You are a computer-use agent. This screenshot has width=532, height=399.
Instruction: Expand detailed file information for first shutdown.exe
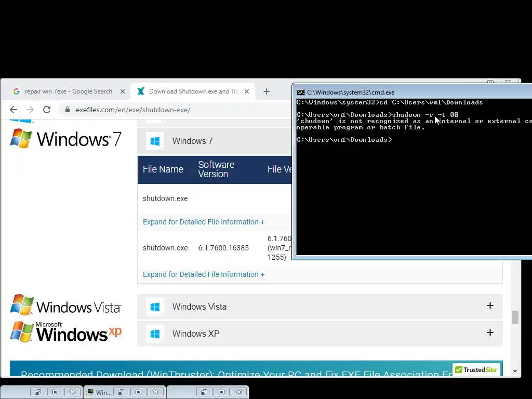204,222
